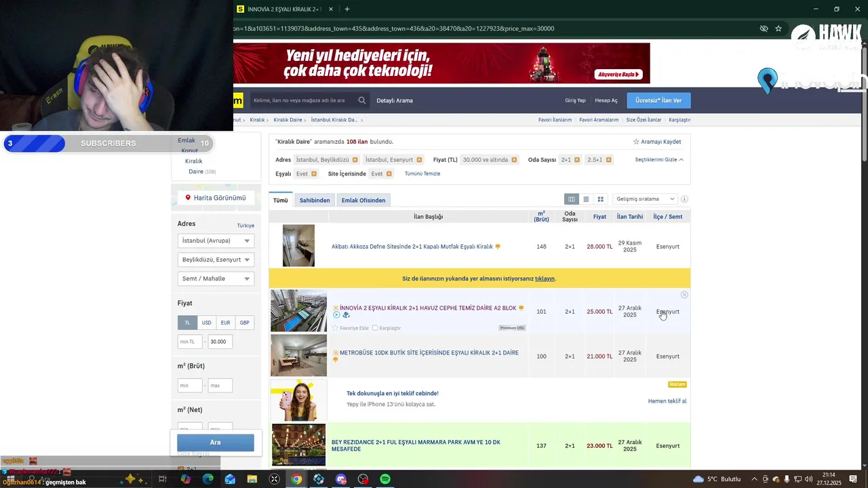
Task: Sort by the Fiyat column header
Action: (x=599, y=217)
